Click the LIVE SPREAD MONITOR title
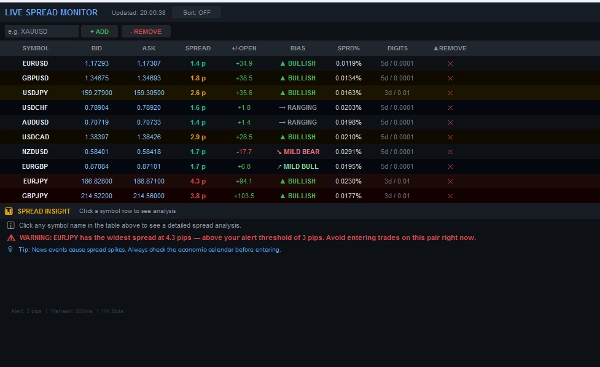Image resolution: width=600 pixels, height=367 pixels. click(x=51, y=12)
